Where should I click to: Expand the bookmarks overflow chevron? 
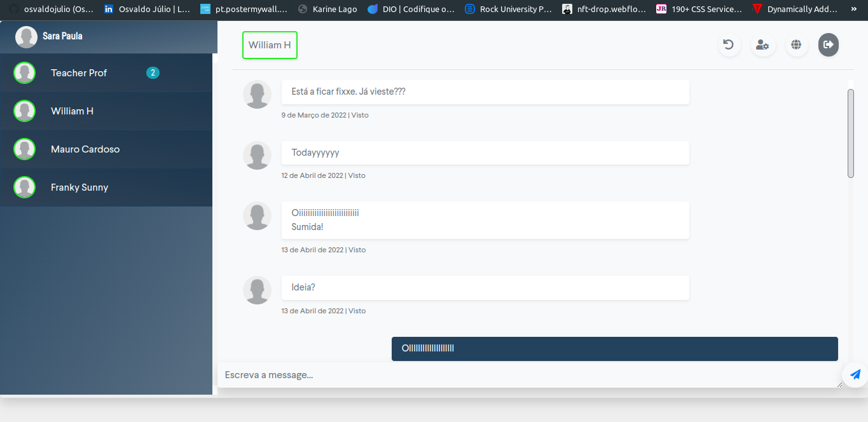click(x=853, y=9)
